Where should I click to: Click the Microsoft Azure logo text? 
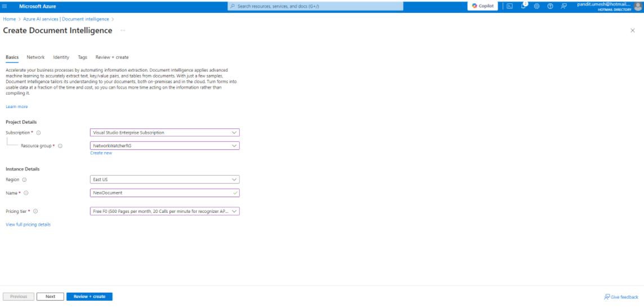click(38, 6)
